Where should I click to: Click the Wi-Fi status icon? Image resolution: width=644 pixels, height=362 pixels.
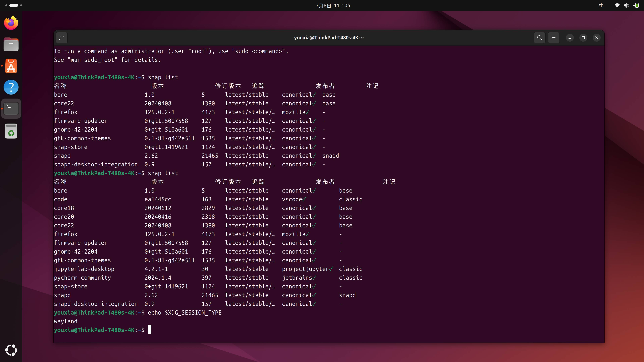tap(617, 6)
